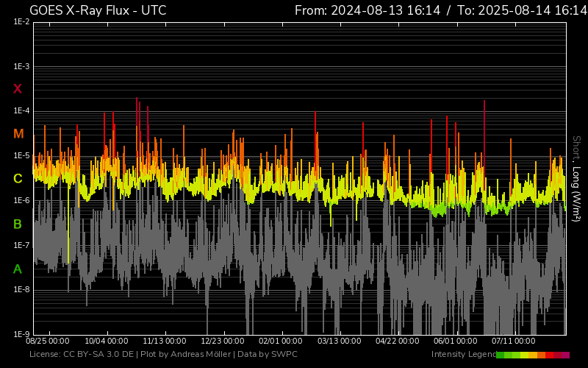Click the green B flare class label
The height and width of the screenshot is (368, 588).
[x=18, y=224]
